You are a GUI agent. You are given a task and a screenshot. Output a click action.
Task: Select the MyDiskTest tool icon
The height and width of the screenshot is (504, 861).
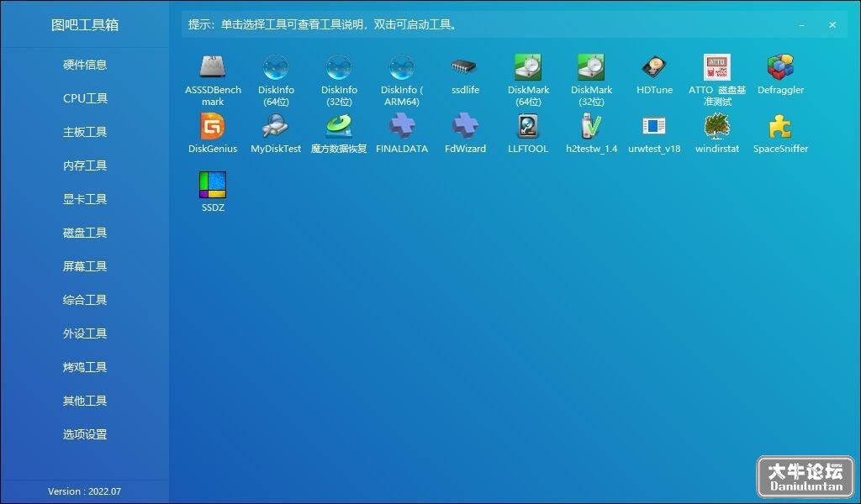click(x=276, y=126)
